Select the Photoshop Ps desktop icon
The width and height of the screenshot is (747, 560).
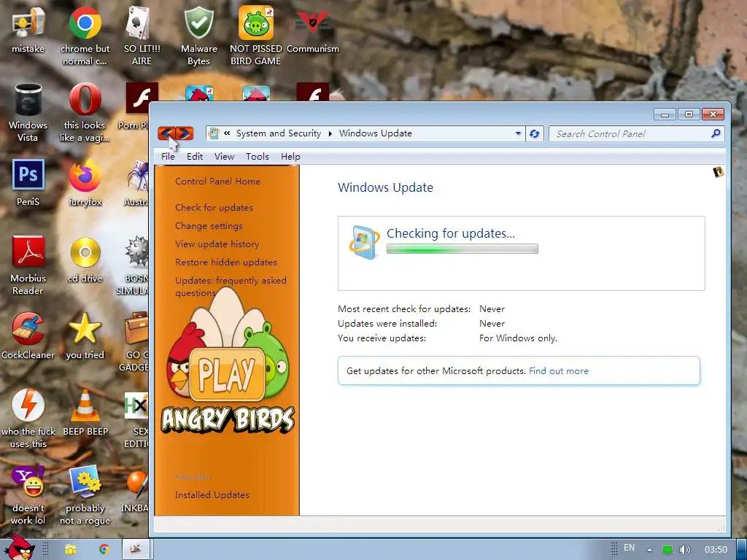[28, 183]
